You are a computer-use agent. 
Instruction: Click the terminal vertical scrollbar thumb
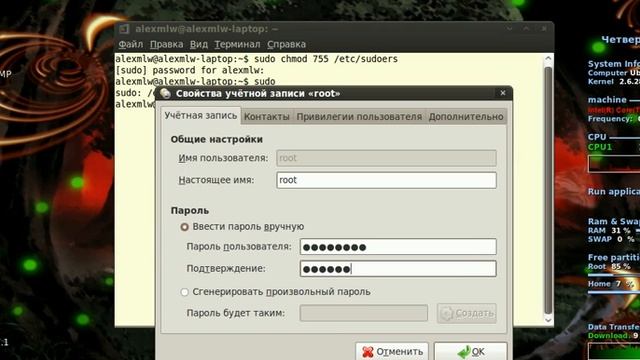tap(548, 190)
